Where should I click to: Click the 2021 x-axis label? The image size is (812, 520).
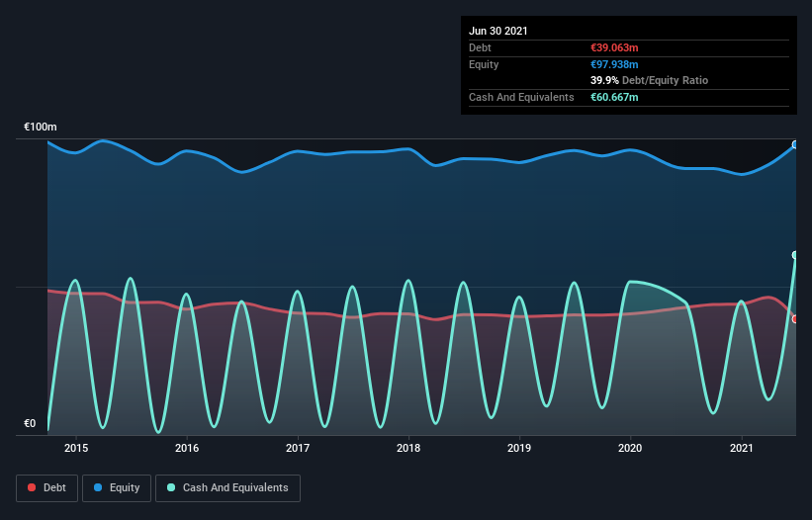[742, 448]
